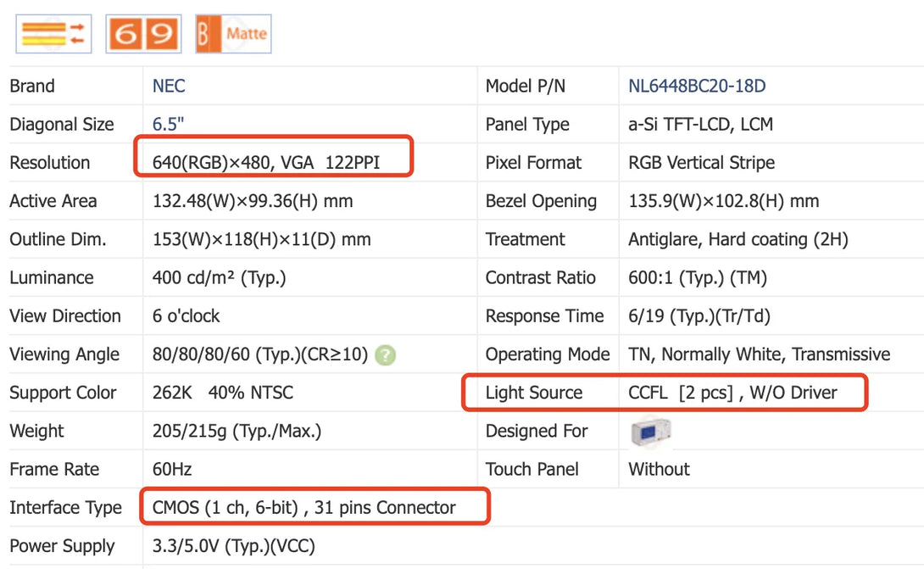Click the 400 cd/m² luminance value
This screenshot has width=924, height=569.
(x=219, y=278)
